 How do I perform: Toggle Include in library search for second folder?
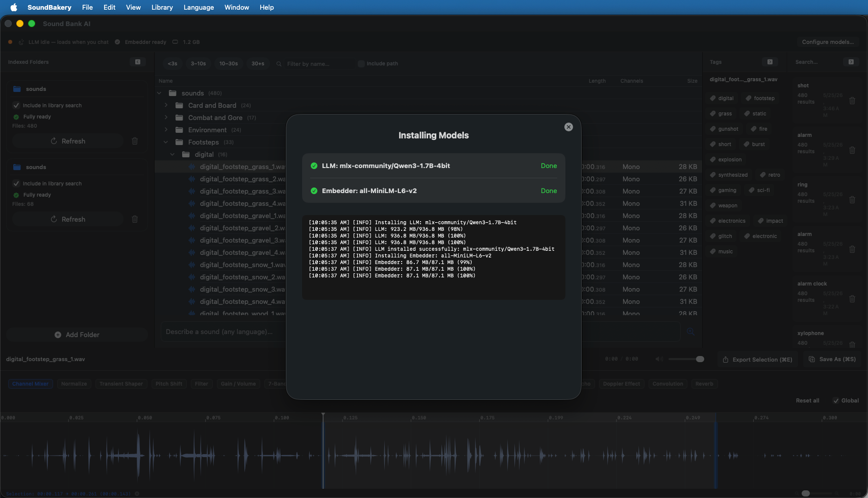pyautogui.click(x=16, y=183)
